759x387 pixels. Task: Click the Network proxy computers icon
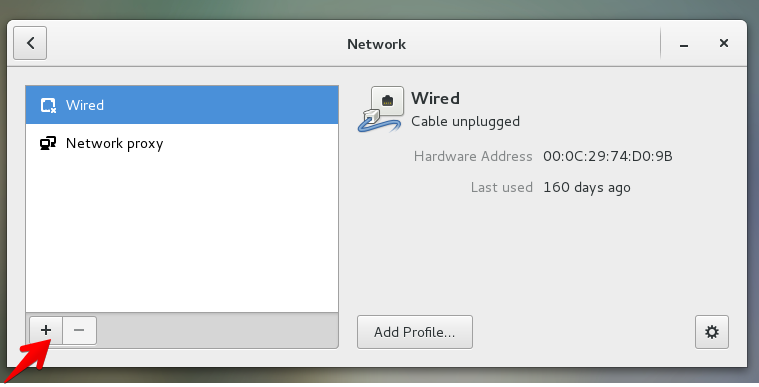point(48,143)
